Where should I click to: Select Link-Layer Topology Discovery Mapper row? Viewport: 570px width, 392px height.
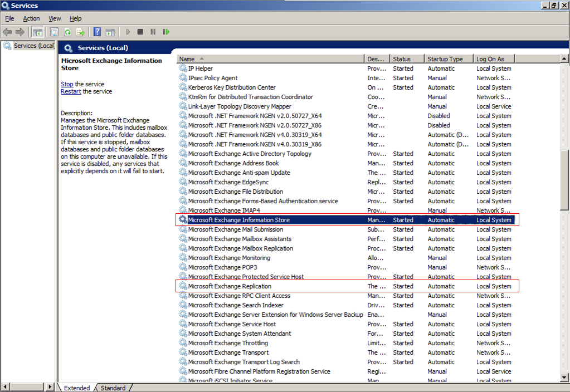click(347, 106)
